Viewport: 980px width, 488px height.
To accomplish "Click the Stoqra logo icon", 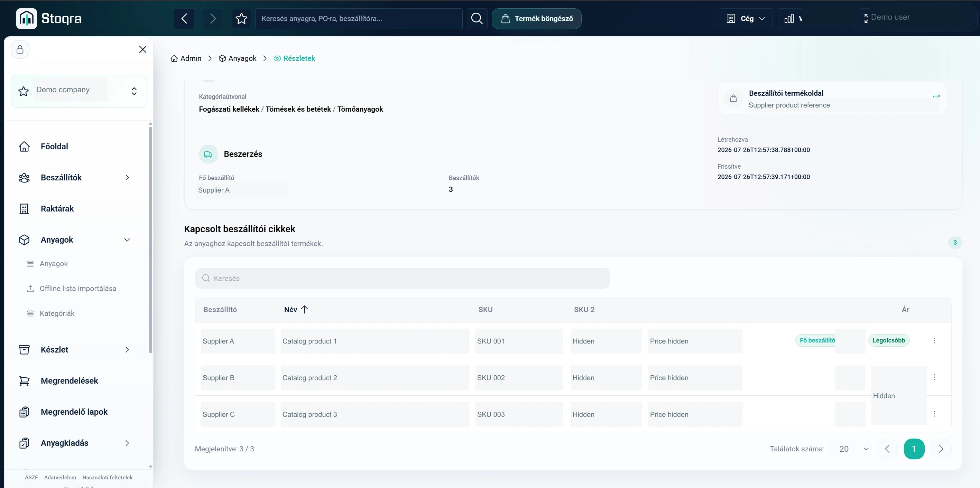I will coord(26,18).
